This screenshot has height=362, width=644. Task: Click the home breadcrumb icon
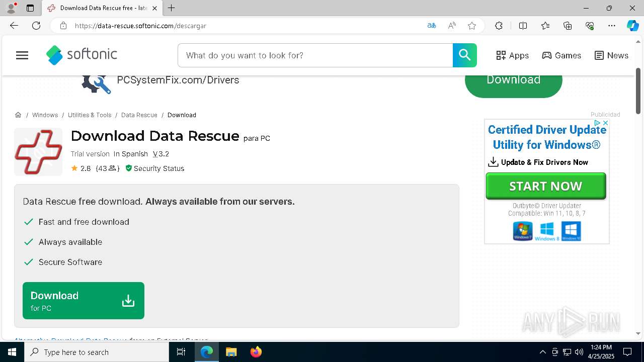(x=18, y=115)
